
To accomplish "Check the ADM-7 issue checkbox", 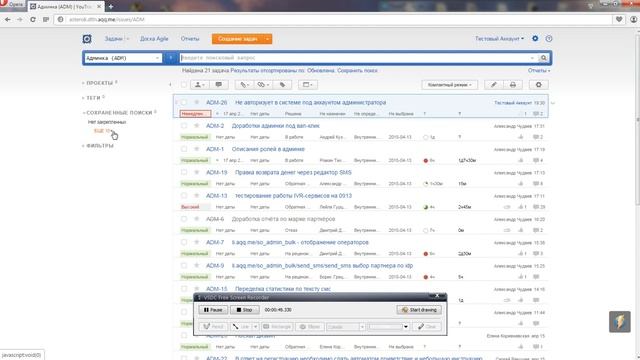I will coord(184,242).
